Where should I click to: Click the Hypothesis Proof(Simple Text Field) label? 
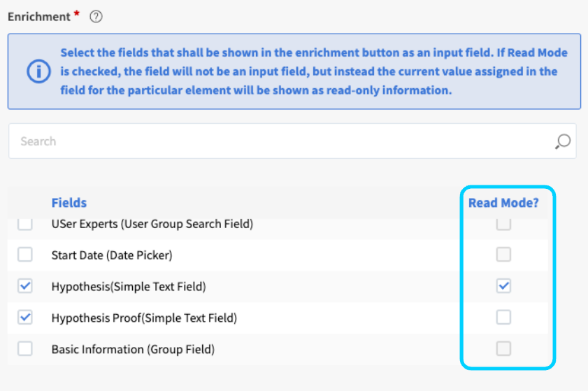144,318
